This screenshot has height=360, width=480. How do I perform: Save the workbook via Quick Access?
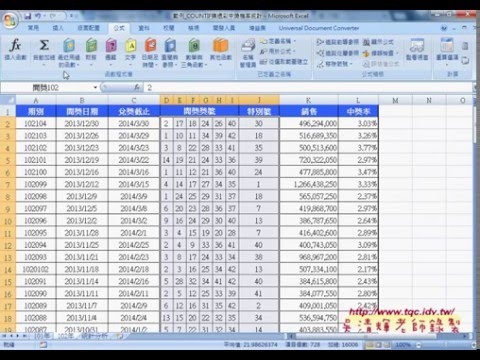click(x=28, y=16)
